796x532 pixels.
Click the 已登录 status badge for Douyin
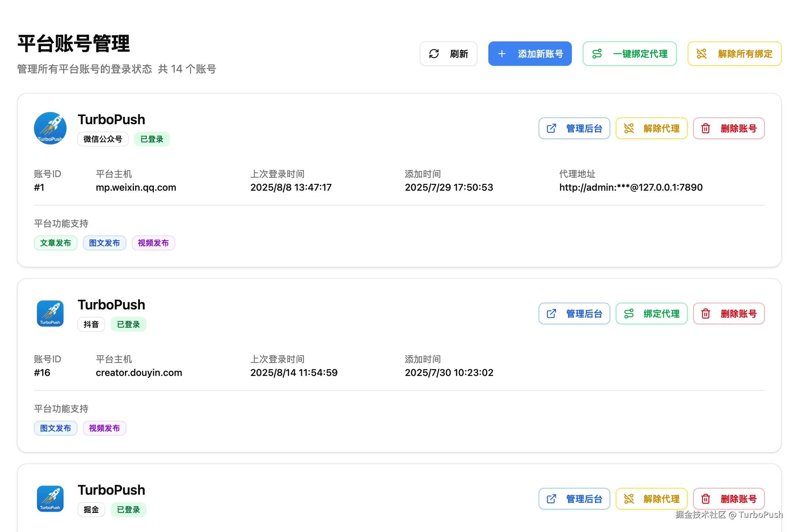click(128, 324)
